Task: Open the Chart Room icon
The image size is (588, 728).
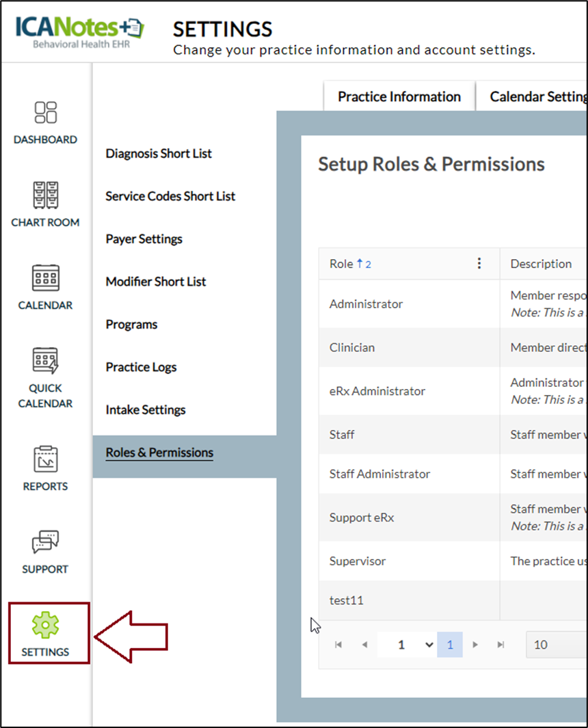Action: (46, 196)
